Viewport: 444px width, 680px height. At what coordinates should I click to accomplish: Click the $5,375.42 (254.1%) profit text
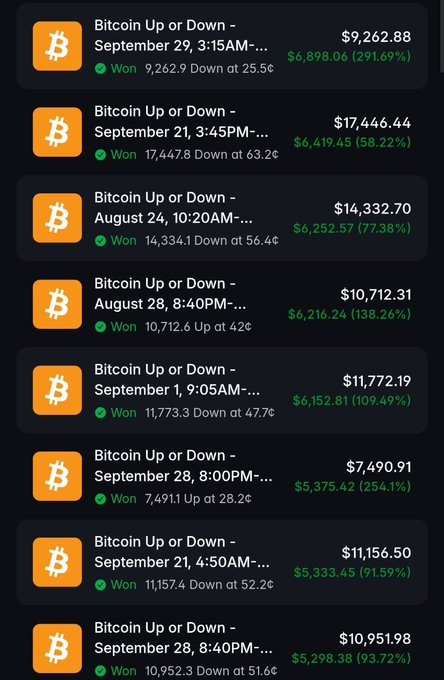coord(353,486)
